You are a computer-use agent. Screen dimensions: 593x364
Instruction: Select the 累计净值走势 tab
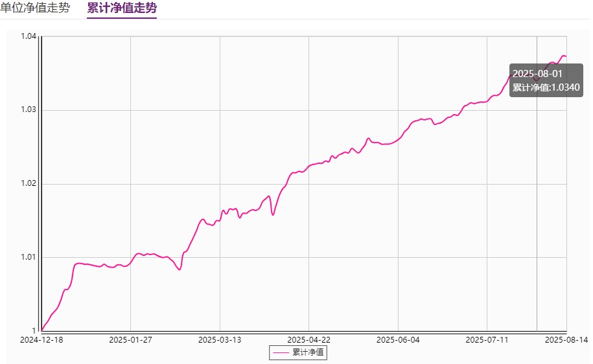pos(122,8)
